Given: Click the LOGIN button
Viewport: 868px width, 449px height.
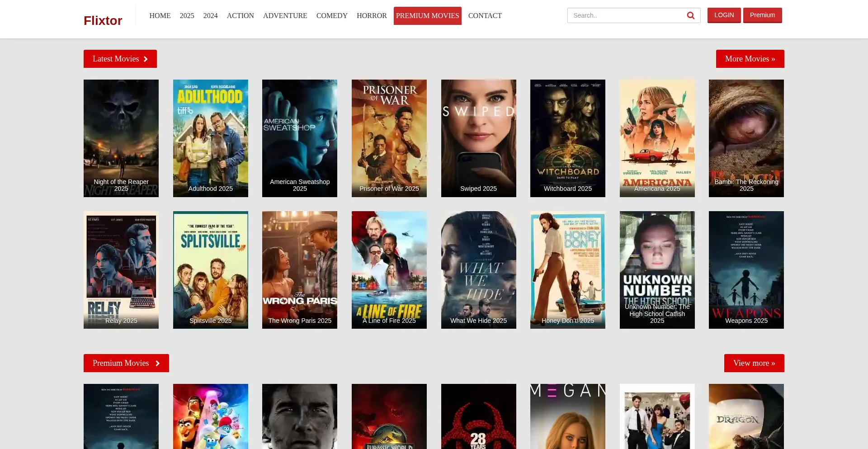Looking at the screenshot, I should click(x=724, y=15).
